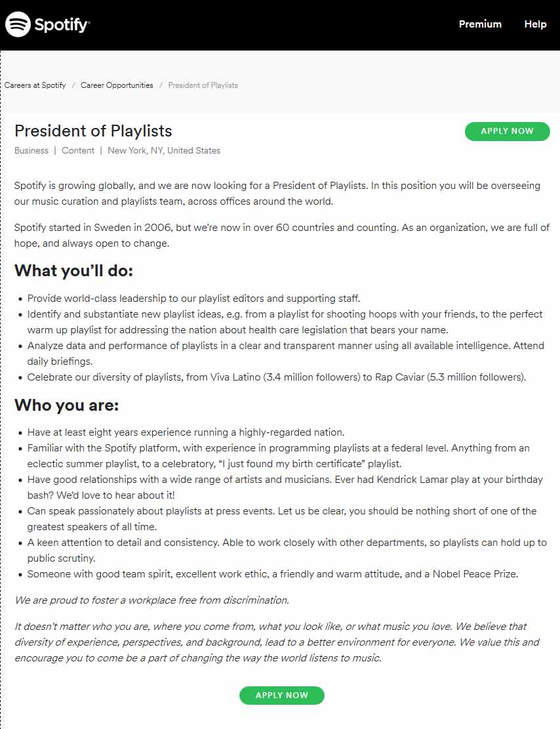
Task: Click the Business category label
Action: [31, 150]
